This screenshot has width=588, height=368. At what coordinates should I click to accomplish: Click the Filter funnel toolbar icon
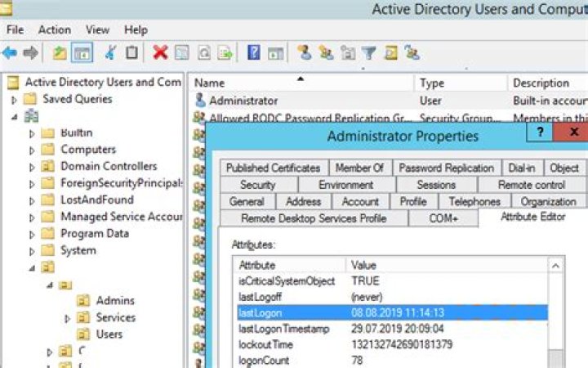click(x=368, y=52)
